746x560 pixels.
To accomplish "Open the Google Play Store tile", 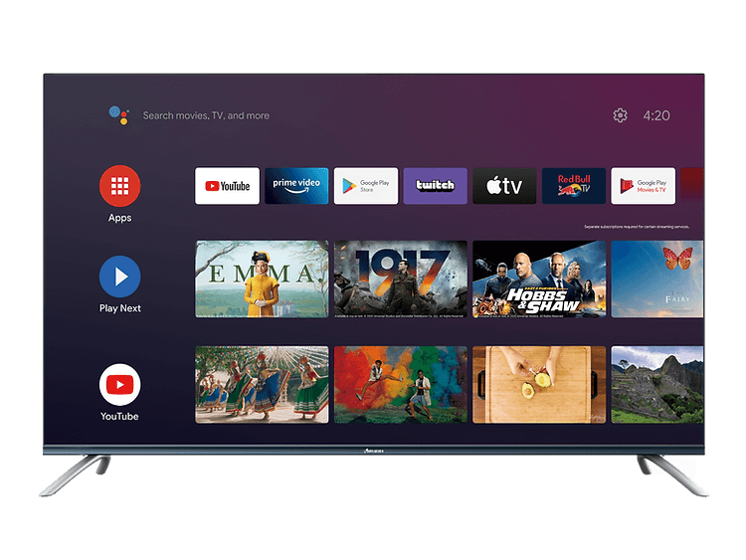I will coord(365,186).
